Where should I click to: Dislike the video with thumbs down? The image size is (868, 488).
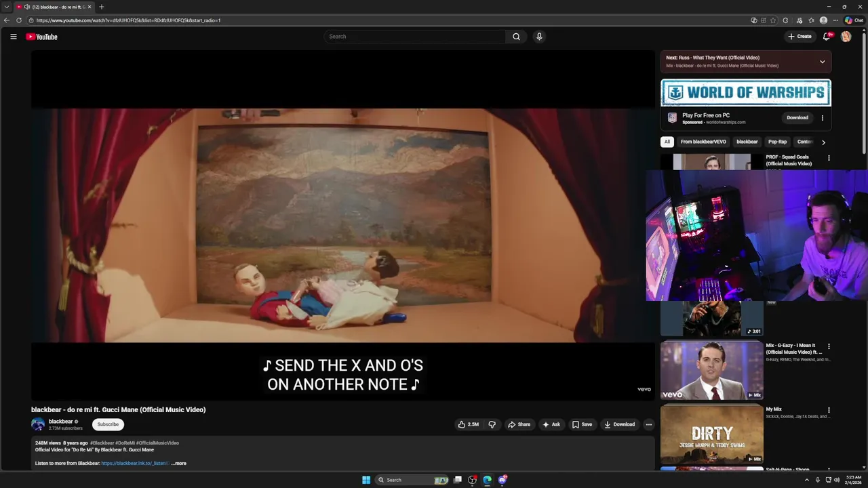[x=492, y=424]
